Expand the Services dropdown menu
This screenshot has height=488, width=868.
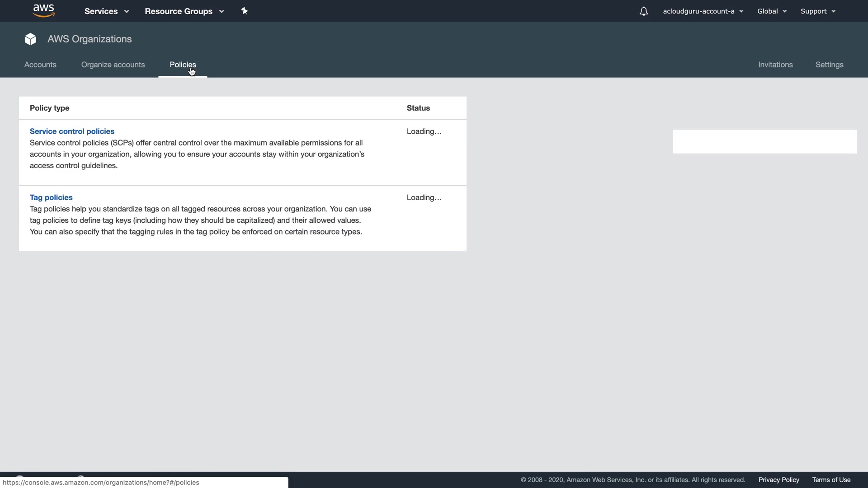click(107, 11)
